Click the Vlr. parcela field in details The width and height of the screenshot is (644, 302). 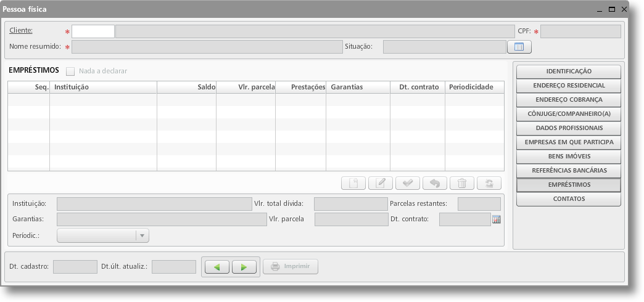coord(351,219)
